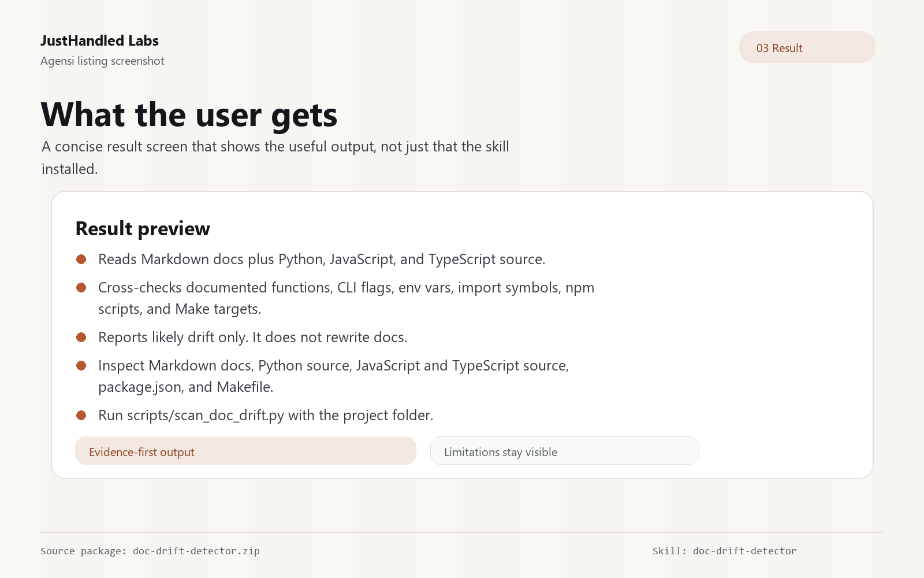The height and width of the screenshot is (578, 924).
Task: Select the 'Limitations stay visible' pill
Action: pos(564,451)
